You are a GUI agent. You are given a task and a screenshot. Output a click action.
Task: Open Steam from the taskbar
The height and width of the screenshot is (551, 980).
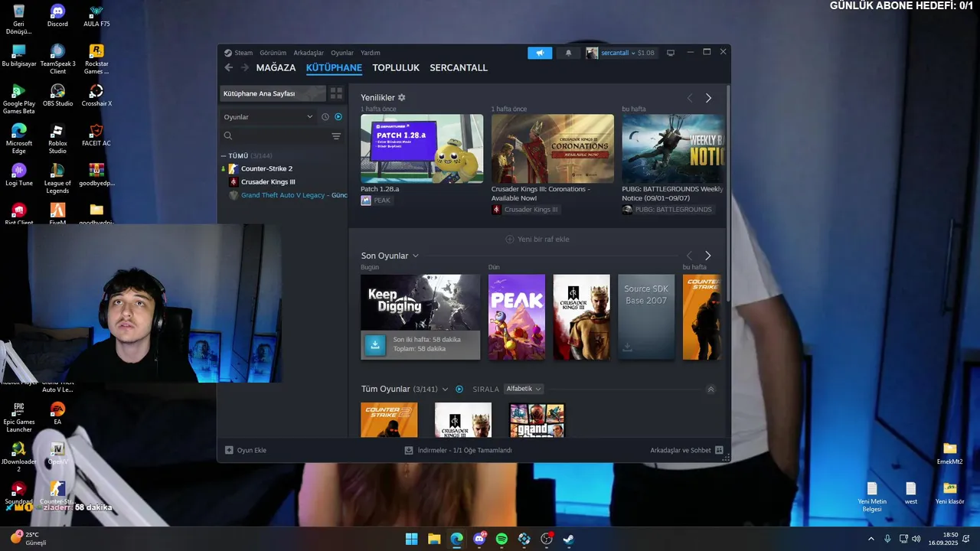(x=569, y=539)
